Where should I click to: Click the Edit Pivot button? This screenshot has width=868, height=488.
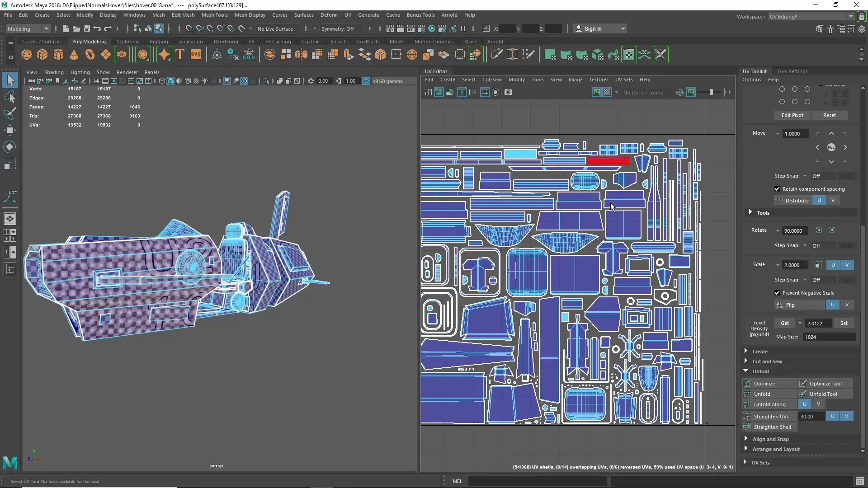coord(792,115)
